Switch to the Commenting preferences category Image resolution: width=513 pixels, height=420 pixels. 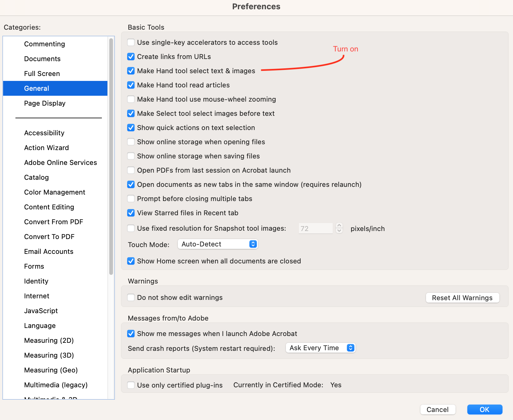(x=44, y=44)
